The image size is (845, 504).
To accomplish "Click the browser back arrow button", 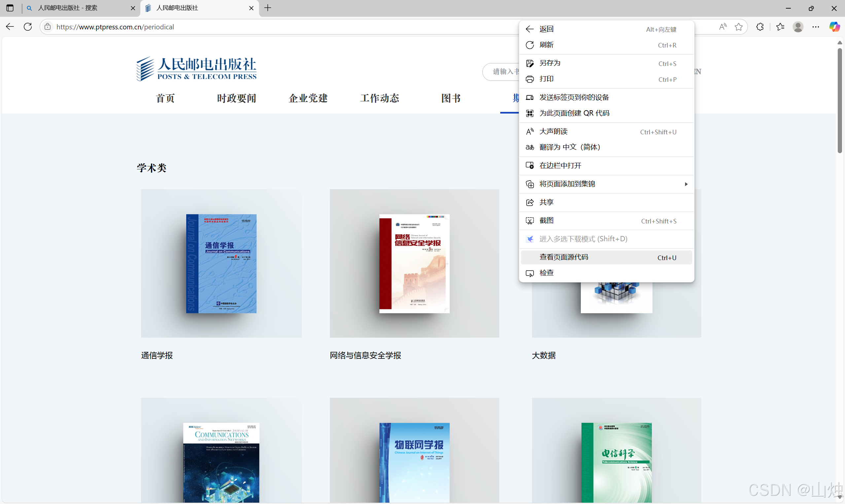I will click(10, 27).
